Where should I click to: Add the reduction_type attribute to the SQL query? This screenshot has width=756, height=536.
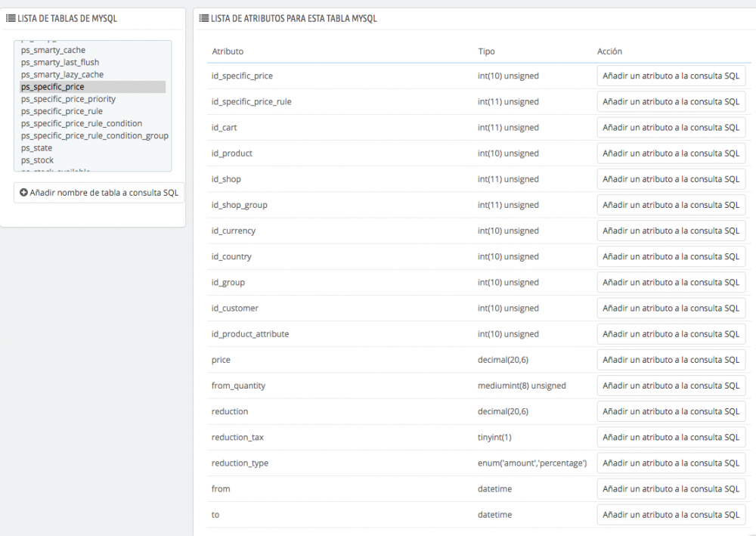671,463
